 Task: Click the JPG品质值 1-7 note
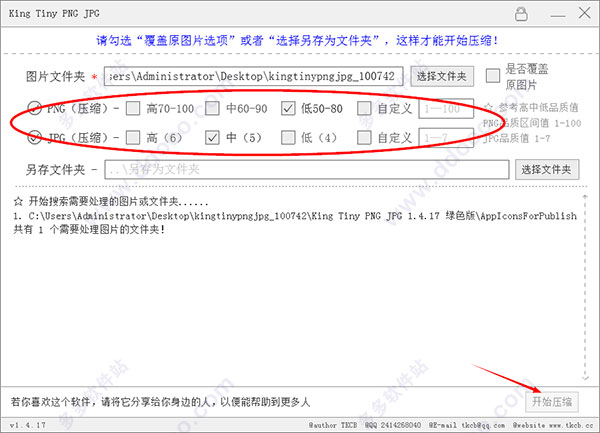point(517,138)
